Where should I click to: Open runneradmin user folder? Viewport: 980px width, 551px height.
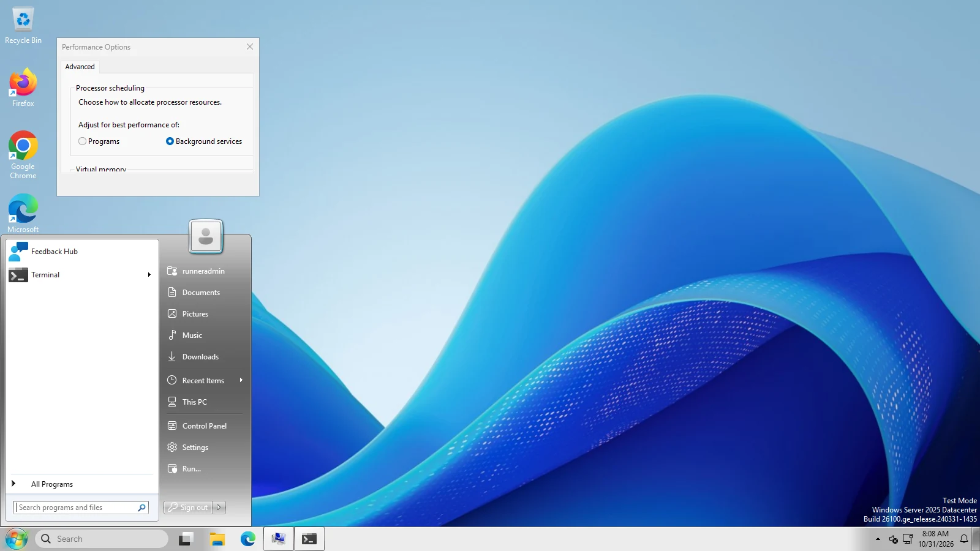[205, 271]
